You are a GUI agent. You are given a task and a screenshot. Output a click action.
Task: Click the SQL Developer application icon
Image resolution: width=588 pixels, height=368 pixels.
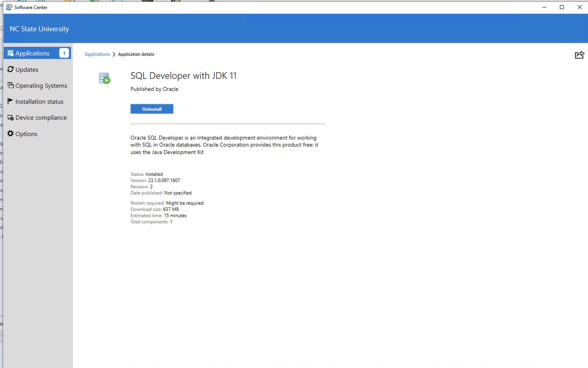point(105,78)
